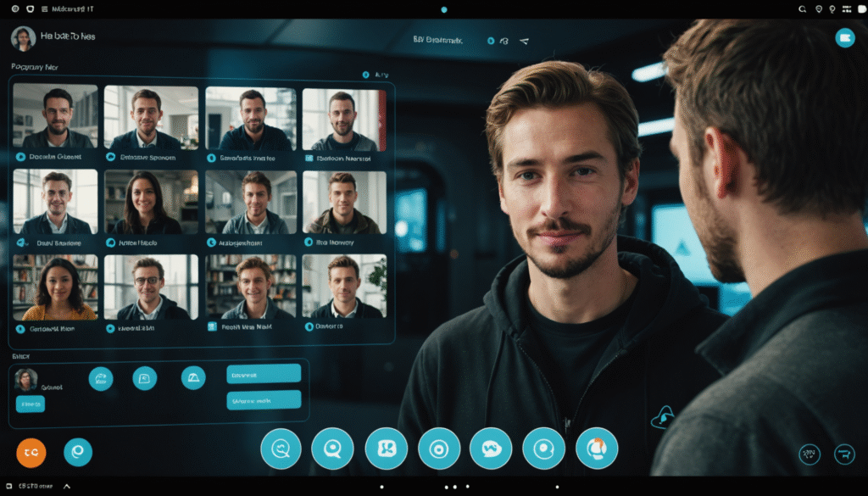Image resolution: width=868 pixels, height=496 pixels.
Task: Click the first round icon in the lower-left panel
Action: click(x=101, y=379)
